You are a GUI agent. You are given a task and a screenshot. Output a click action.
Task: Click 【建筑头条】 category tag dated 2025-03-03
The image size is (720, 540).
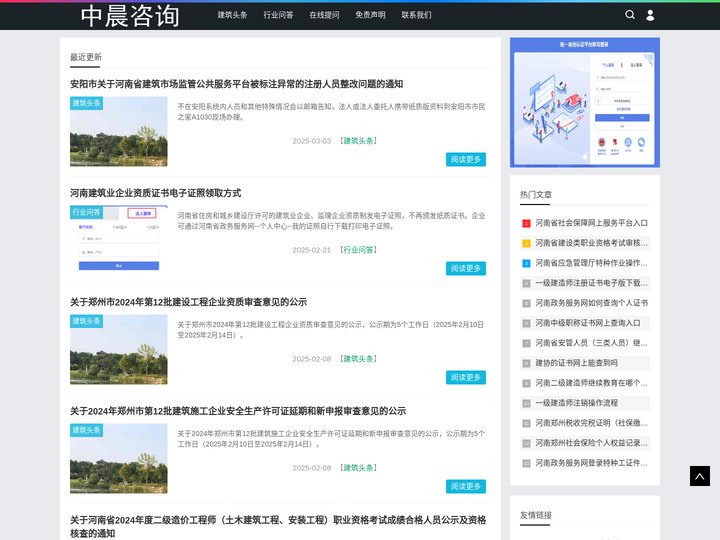click(x=358, y=141)
